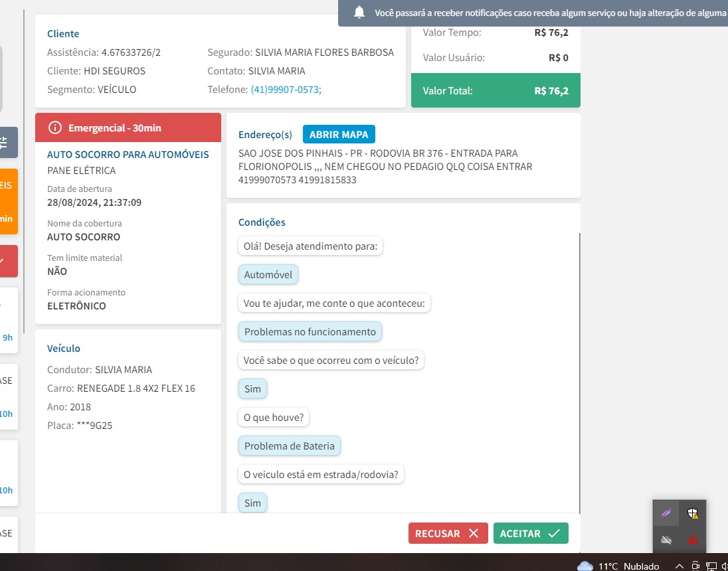Click the 'Valor Usuário' R$ 0 value
This screenshot has height=571, width=728.
(x=559, y=58)
